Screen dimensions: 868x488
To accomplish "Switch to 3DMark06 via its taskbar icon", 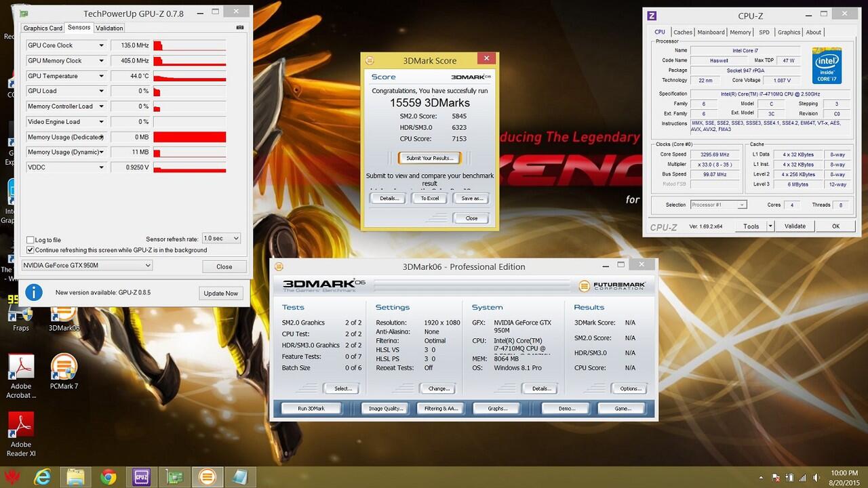I will [x=207, y=477].
